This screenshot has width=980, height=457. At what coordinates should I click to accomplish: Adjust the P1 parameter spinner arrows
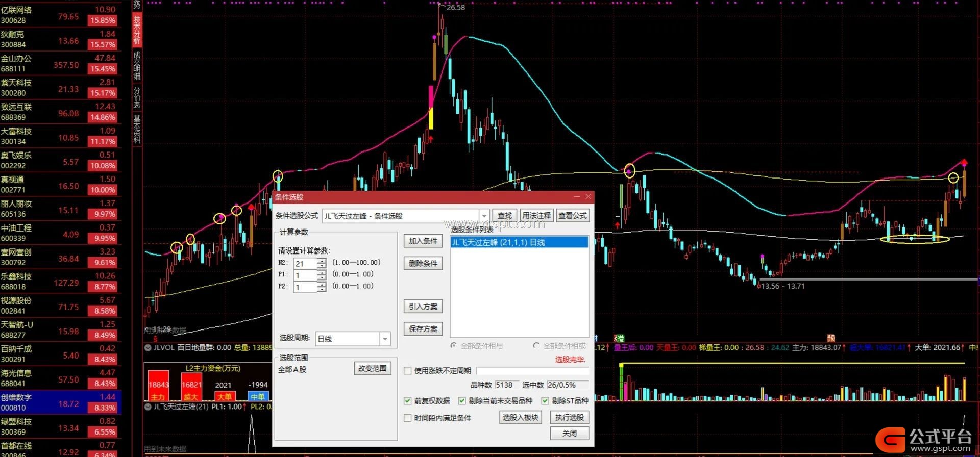322,275
